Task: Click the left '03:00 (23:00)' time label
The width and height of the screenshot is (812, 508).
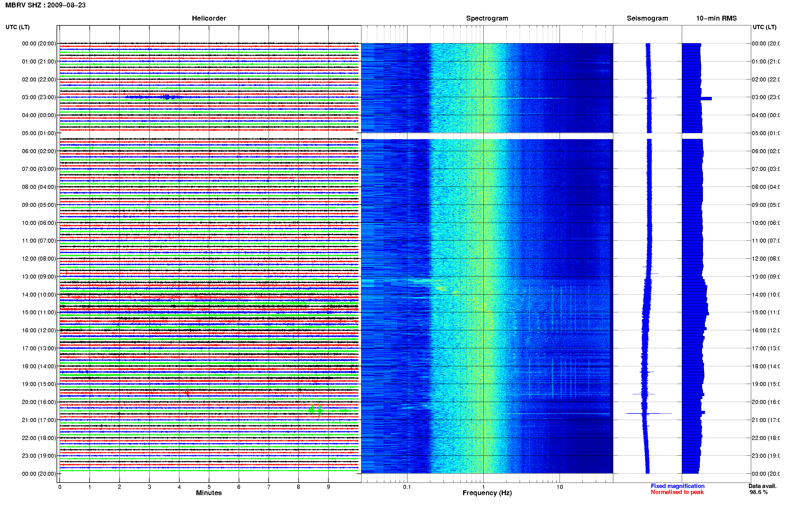Action: 39,97
